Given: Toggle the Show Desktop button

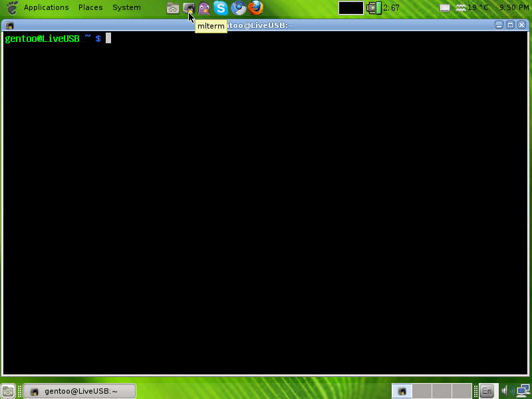Looking at the screenshot, I should (x=8, y=391).
